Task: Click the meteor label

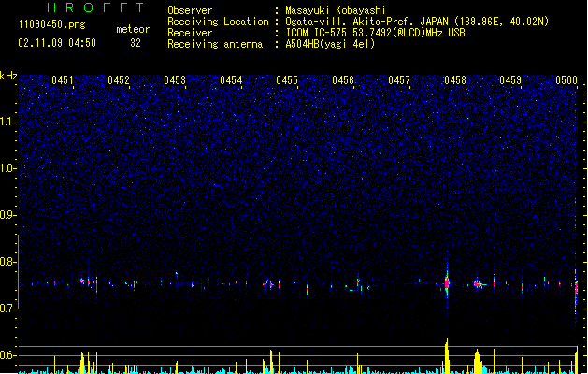Action: pyautogui.click(x=133, y=29)
